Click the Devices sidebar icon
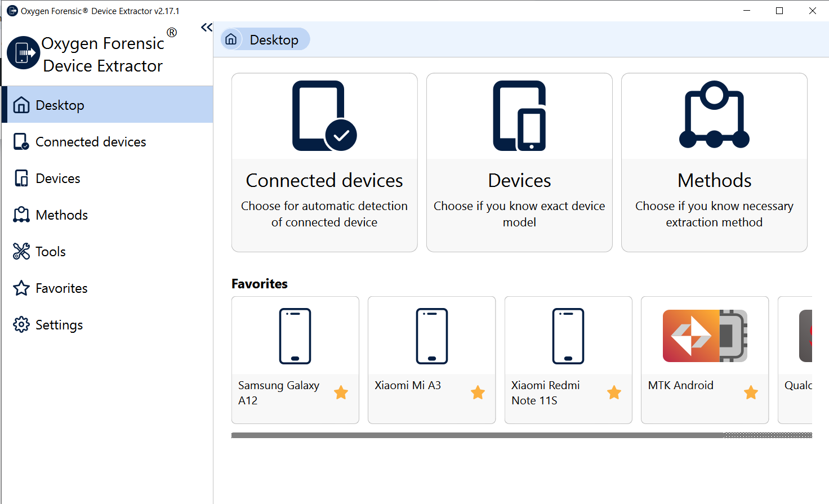 21,179
